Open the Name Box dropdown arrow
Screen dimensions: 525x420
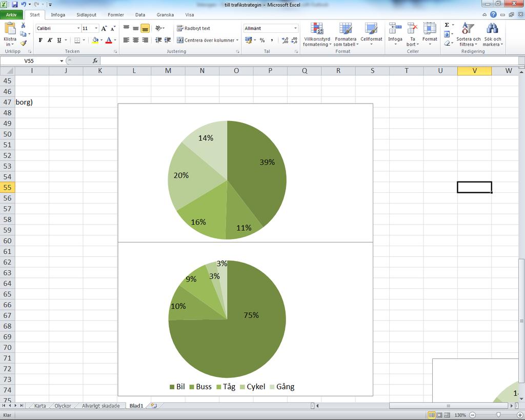[x=62, y=61]
